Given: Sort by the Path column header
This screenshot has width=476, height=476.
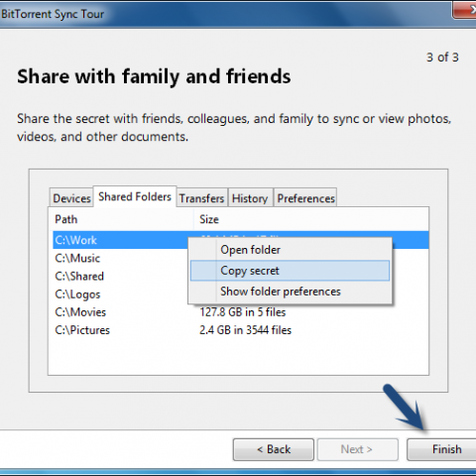Looking at the screenshot, I should (x=121, y=219).
